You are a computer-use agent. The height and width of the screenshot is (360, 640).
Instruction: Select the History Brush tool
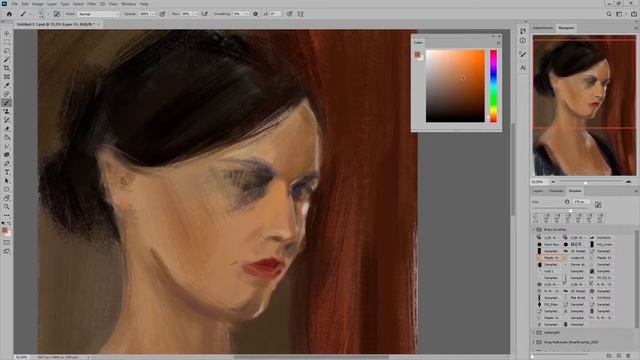click(7, 120)
